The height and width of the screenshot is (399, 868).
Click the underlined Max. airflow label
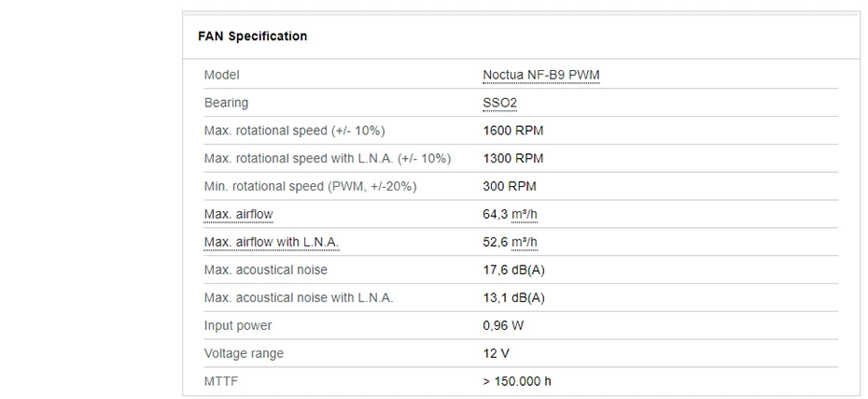click(x=238, y=214)
